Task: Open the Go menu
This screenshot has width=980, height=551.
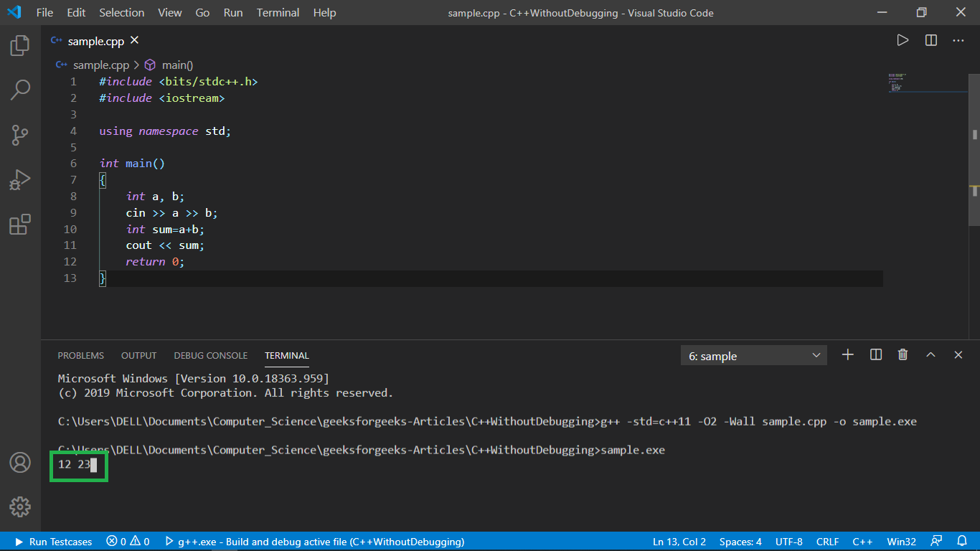Action: pos(203,13)
